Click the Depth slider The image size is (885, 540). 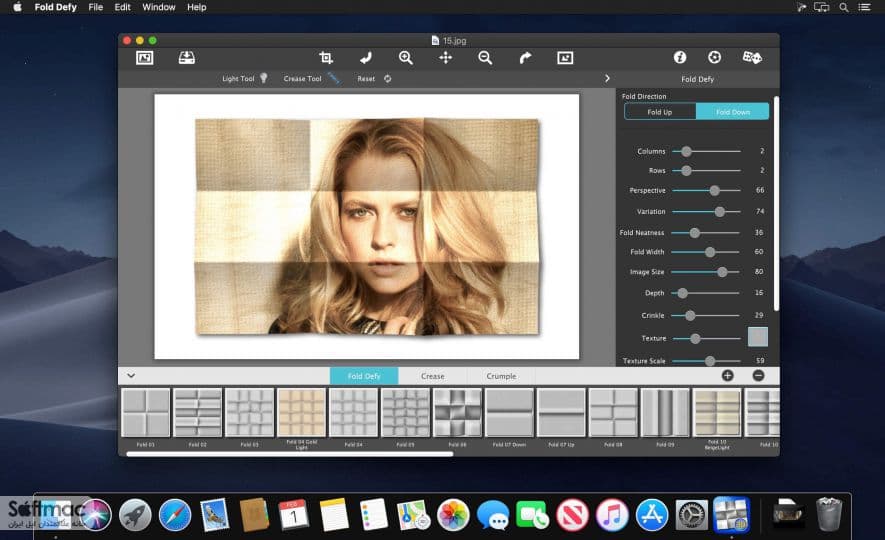coord(706,293)
